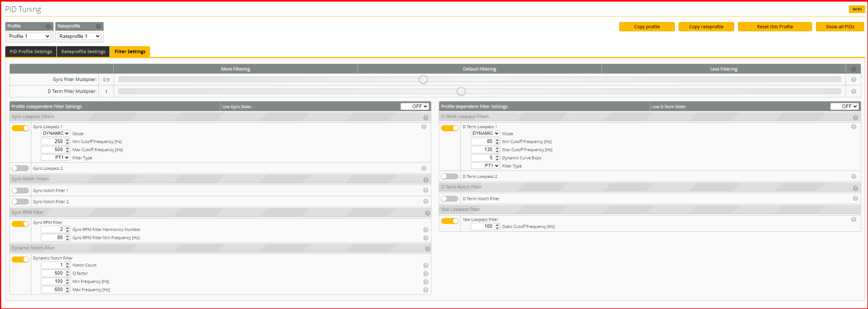Open D Term Lowpass 1 filter type dropdown
The image size is (868, 309).
point(485,166)
